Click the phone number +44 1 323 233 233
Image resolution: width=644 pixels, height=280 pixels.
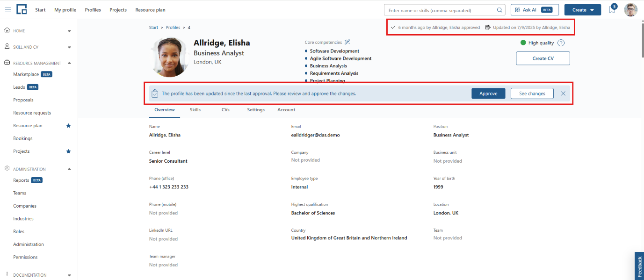click(169, 187)
